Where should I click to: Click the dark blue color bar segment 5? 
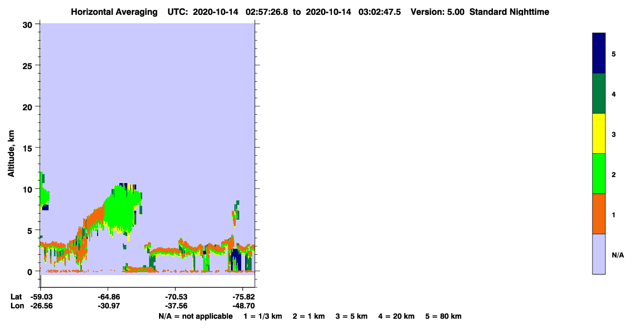click(599, 53)
